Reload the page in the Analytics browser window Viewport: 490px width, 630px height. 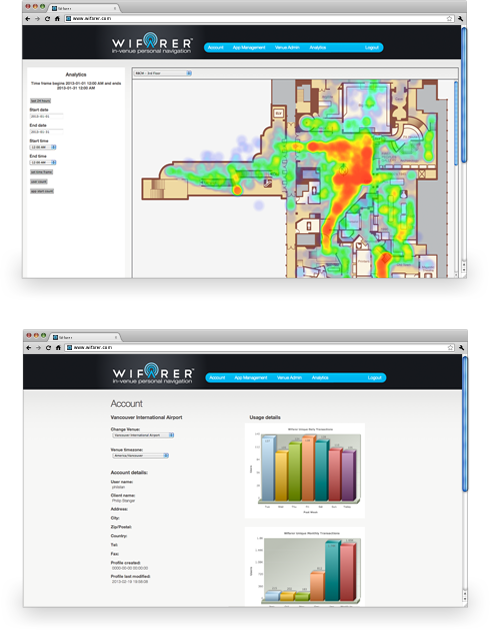click(47, 18)
